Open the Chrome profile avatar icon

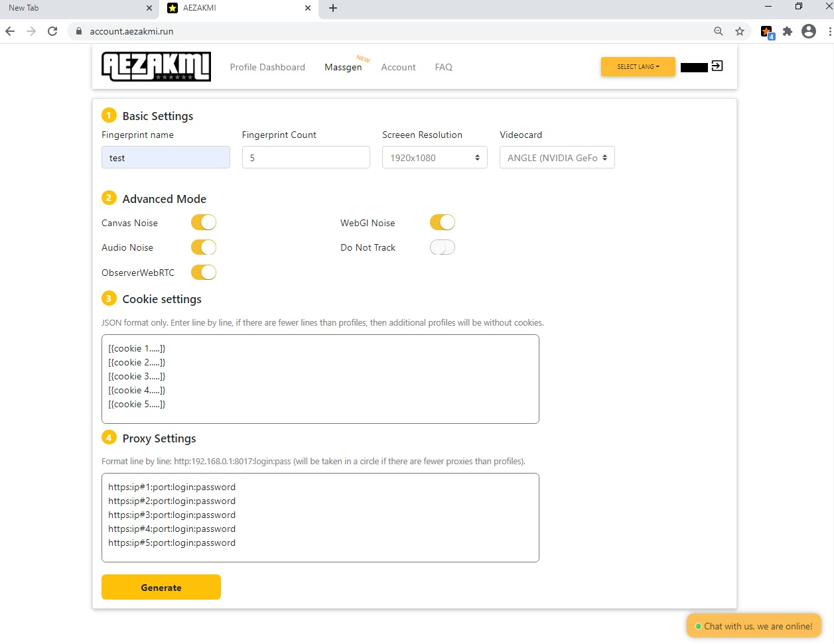(x=809, y=31)
